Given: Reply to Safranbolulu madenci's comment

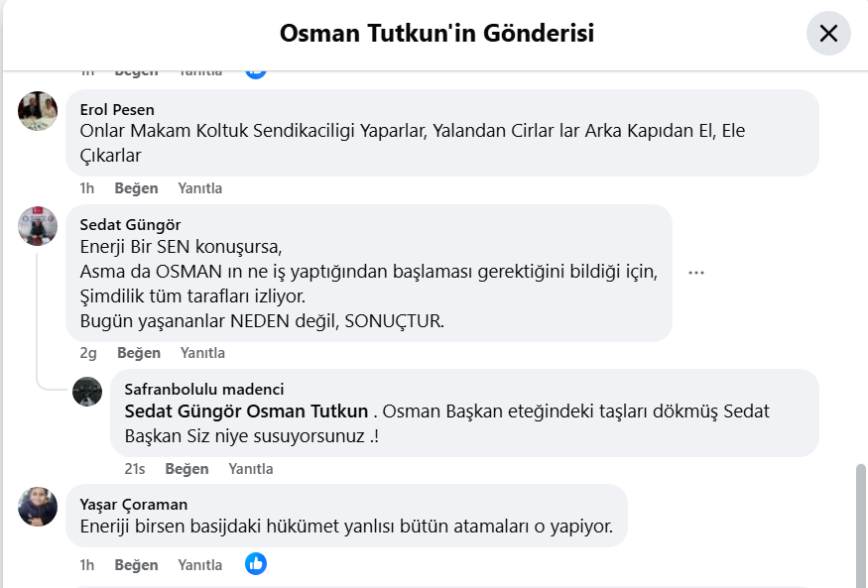Looking at the screenshot, I should [x=250, y=469].
